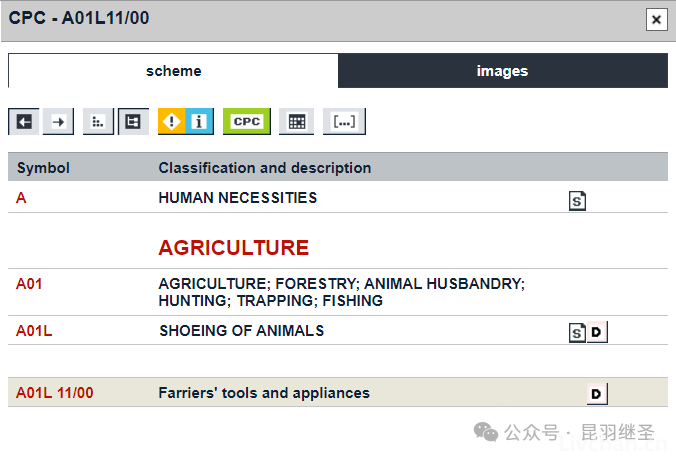Open D definition icon for SHOEING OF ANIMALS

(x=597, y=332)
